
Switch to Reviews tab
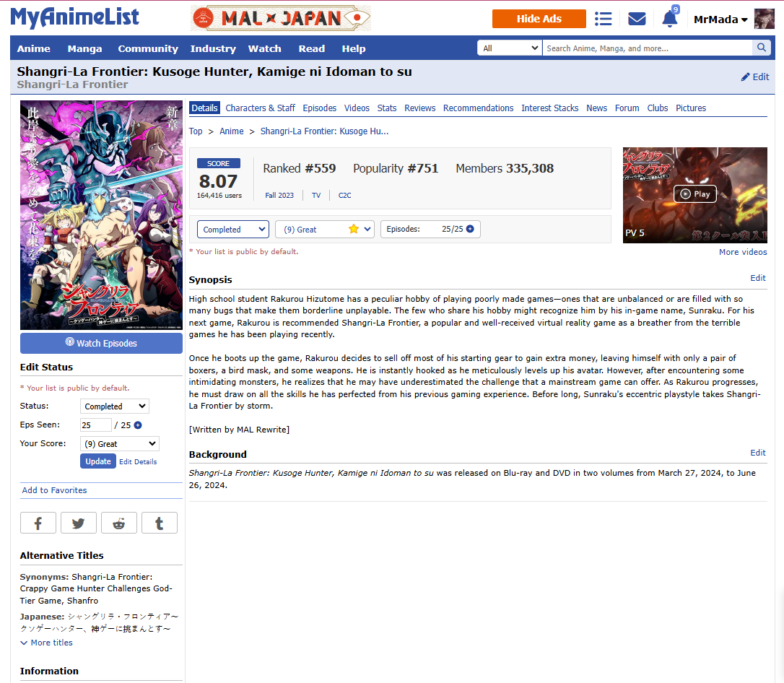pos(420,108)
